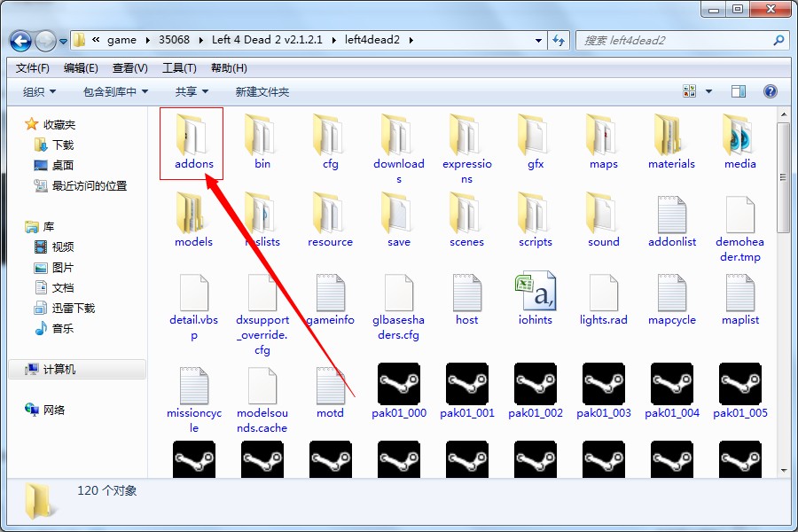The height and width of the screenshot is (532, 798).
Task: Click the 新建文件夹 button
Action: 262,91
